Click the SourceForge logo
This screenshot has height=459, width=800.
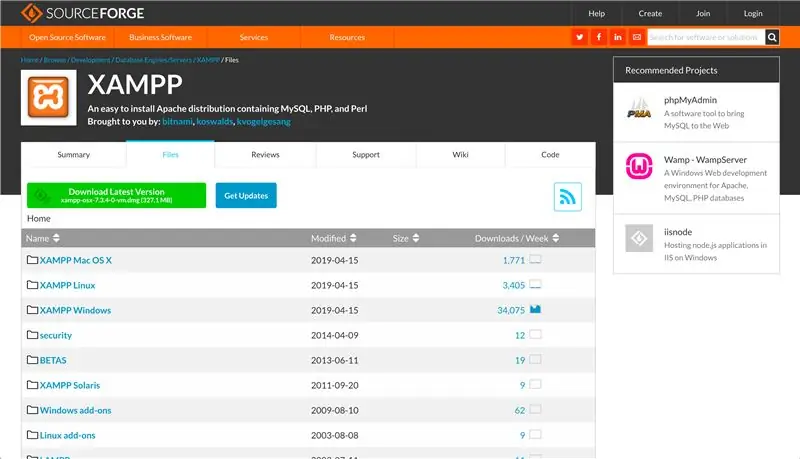pos(83,13)
